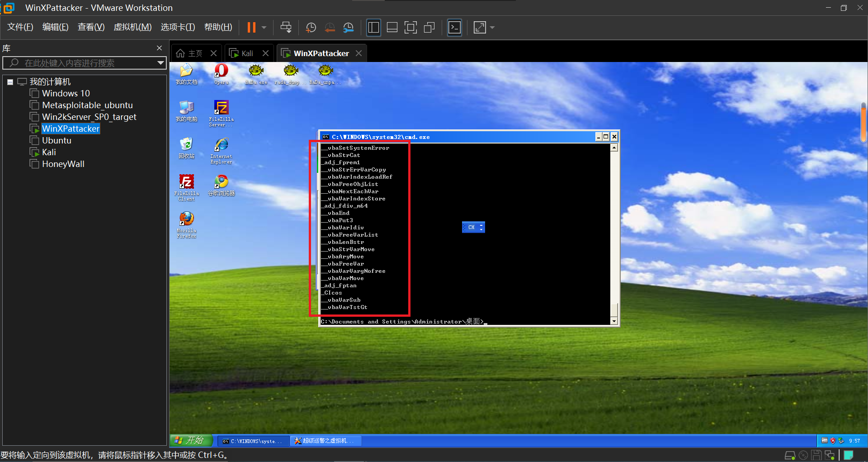868x462 pixels.
Task: Select the 我的电脑 desktop icon
Action: (186, 111)
